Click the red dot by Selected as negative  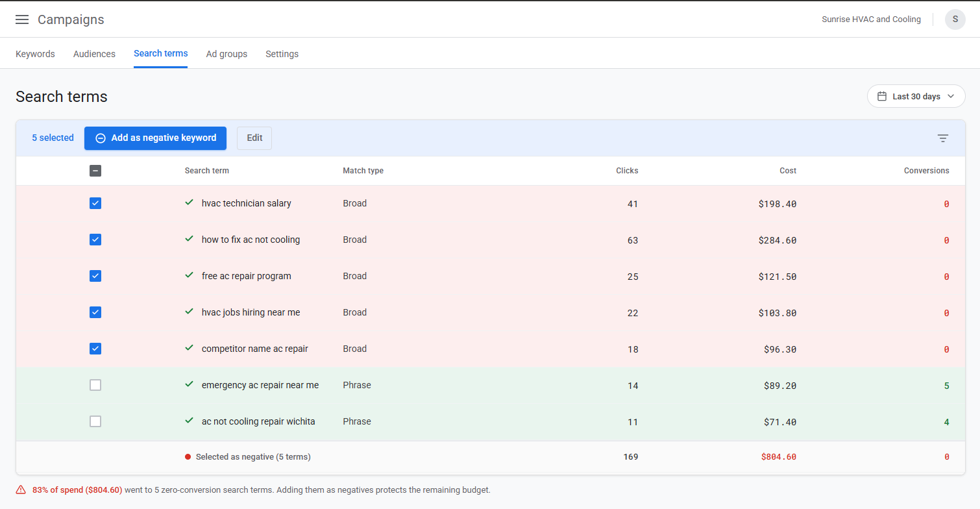[188, 457]
